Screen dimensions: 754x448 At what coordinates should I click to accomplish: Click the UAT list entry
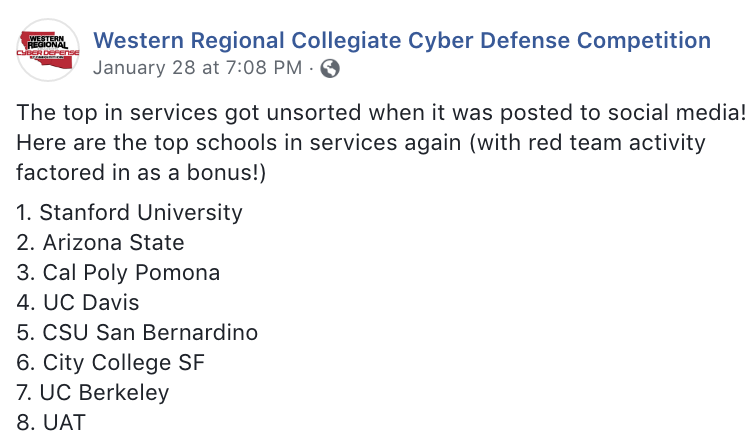[51, 423]
